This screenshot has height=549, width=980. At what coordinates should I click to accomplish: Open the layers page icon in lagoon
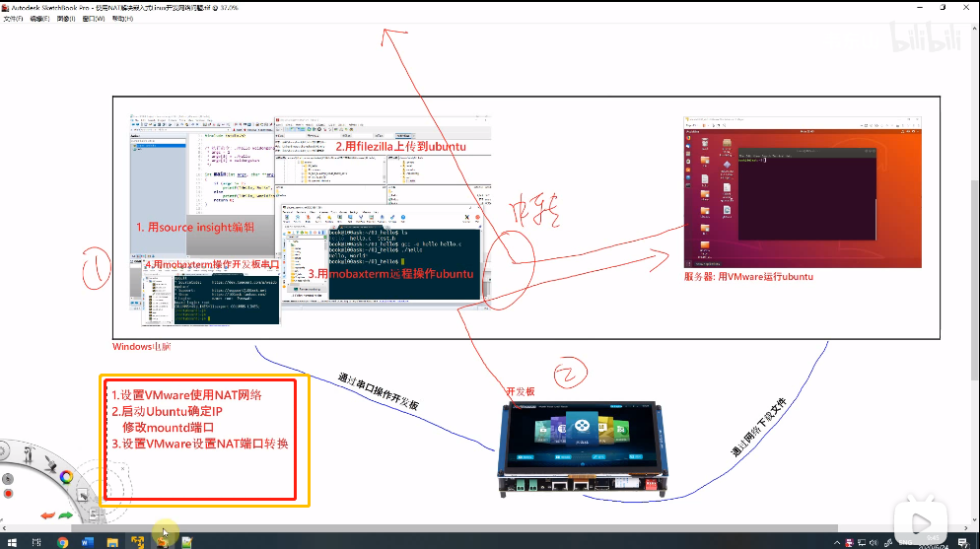tap(93, 515)
